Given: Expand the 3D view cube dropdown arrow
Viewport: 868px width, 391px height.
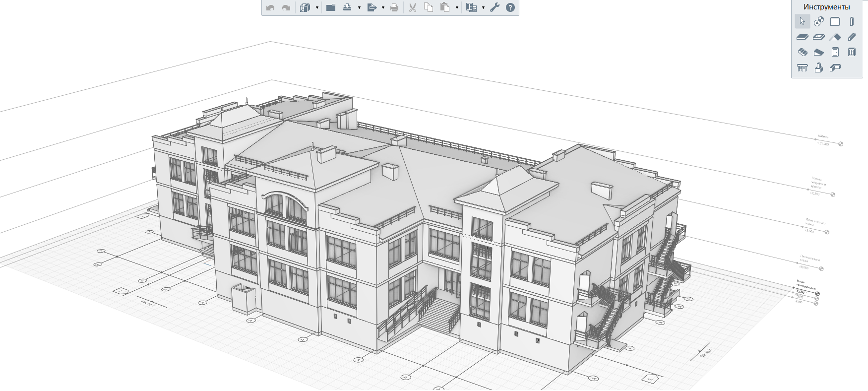Looking at the screenshot, I should (317, 8).
